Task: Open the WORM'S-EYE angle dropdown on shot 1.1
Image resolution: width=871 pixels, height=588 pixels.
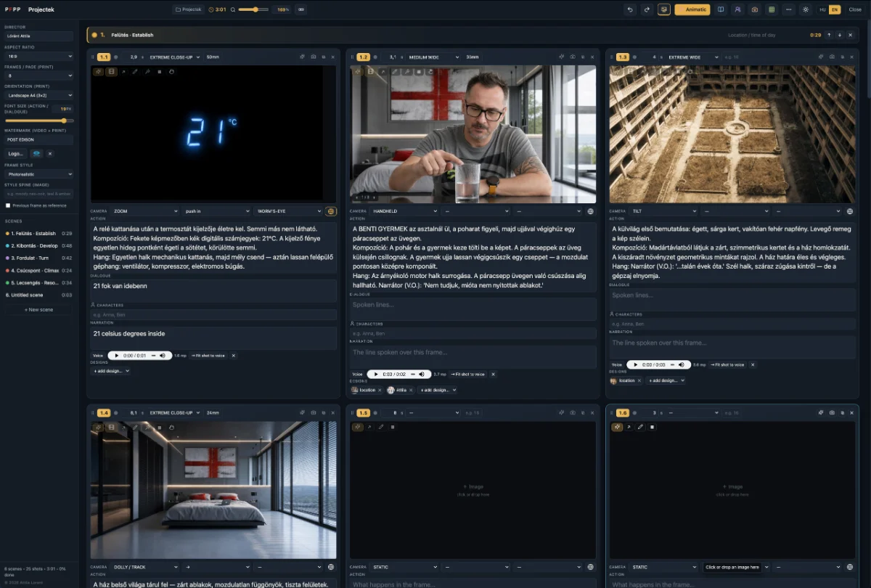Action: pyautogui.click(x=288, y=211)
